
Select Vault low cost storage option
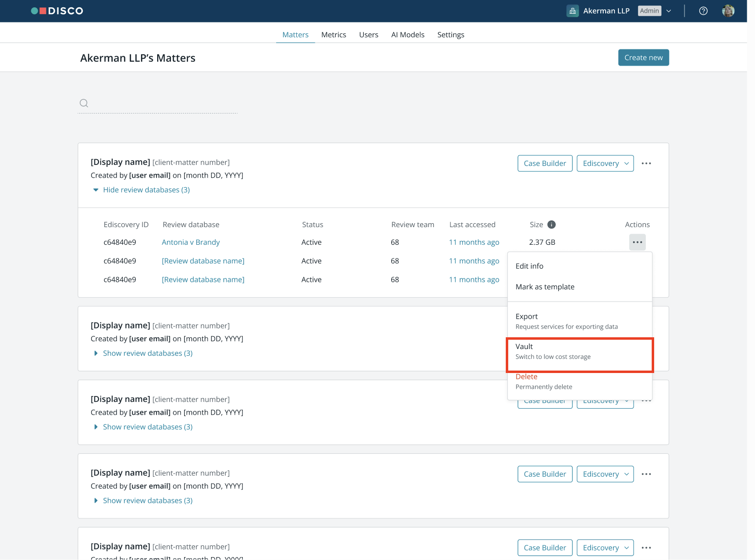point(580,351)
